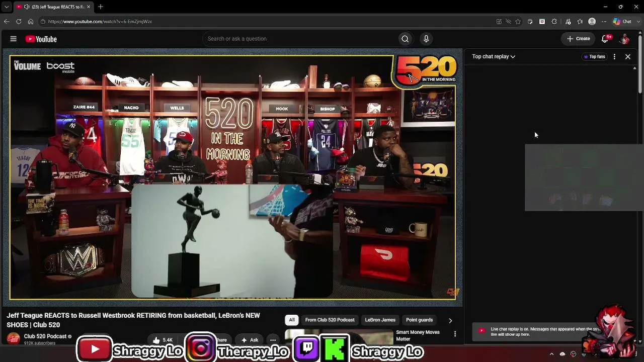Image resolution: width=644 pixels, height=362 pixels.
Task: Open Club 520 Podcast channel avatar
Action: [x=14, y=339]
